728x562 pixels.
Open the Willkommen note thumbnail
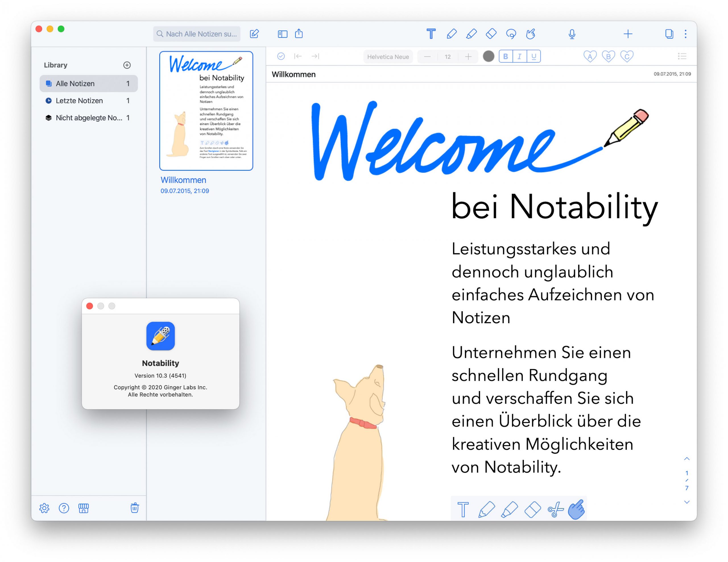click(x=206, y=111)
